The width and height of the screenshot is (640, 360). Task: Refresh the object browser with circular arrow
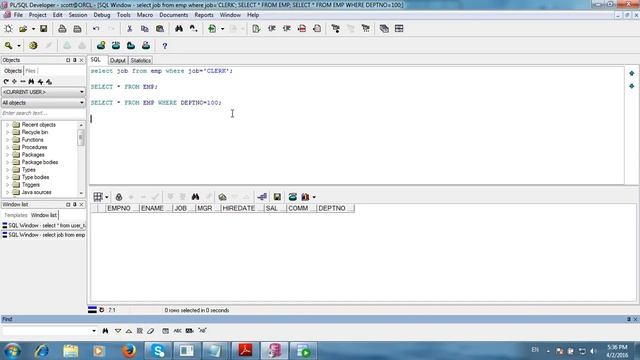click(x=6, y=82)
